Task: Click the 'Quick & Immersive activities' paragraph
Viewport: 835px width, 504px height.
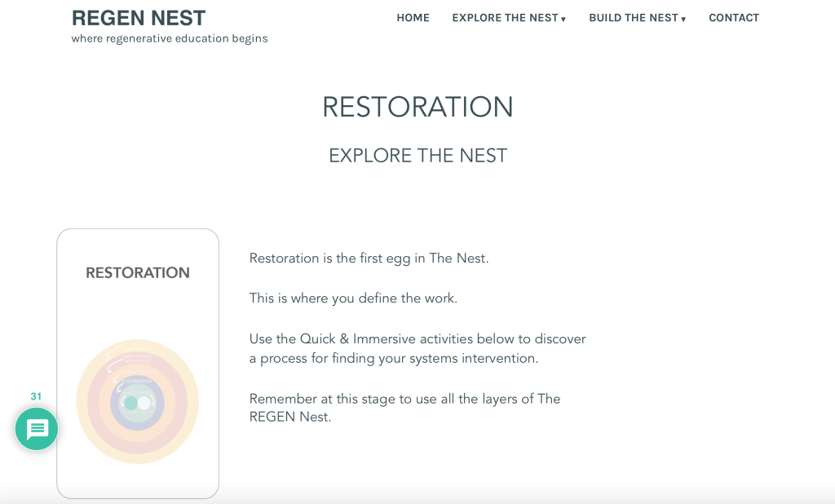Action: pos(417,348)
